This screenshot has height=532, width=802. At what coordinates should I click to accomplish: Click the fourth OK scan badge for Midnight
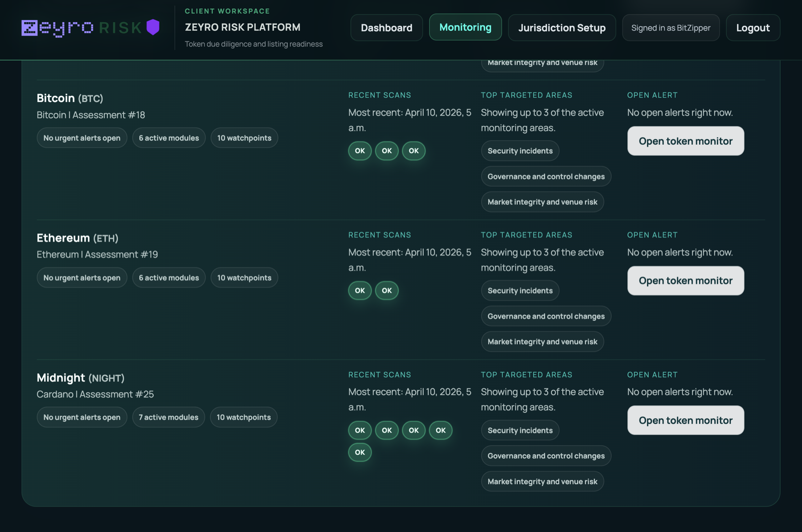[440, 430]
